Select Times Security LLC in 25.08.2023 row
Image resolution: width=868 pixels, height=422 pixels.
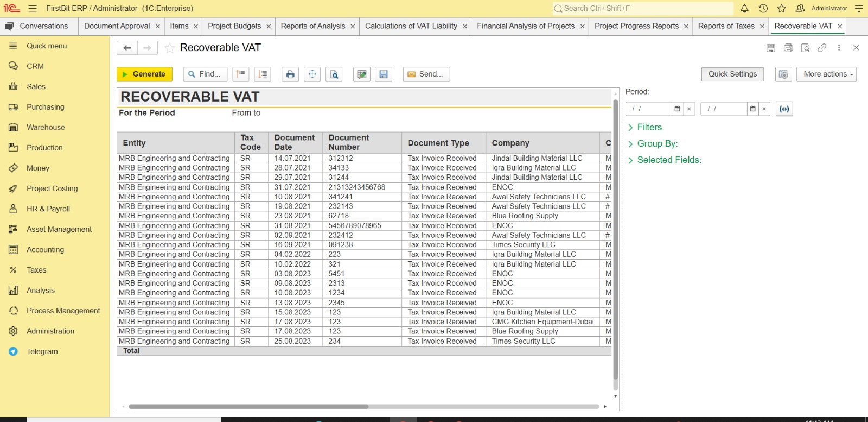point(542,341)
